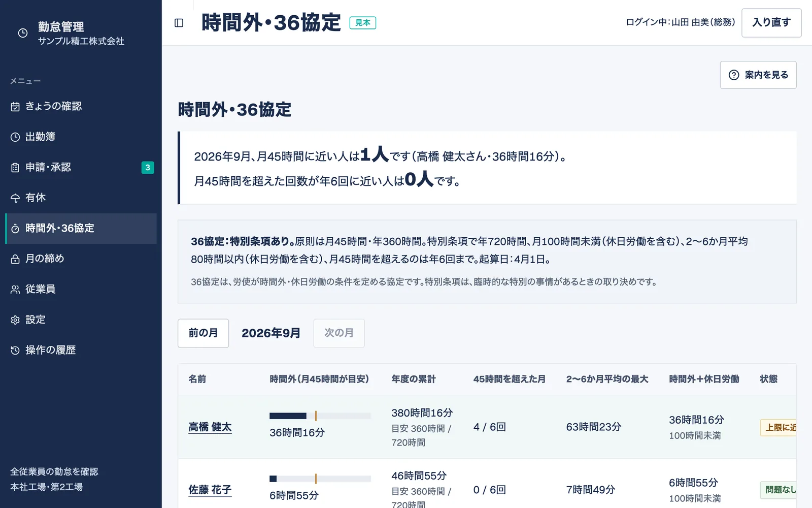The height and width of the screenshot is (508, 812).
Task: Open the 設定 menu item
Action: point(81,320)
